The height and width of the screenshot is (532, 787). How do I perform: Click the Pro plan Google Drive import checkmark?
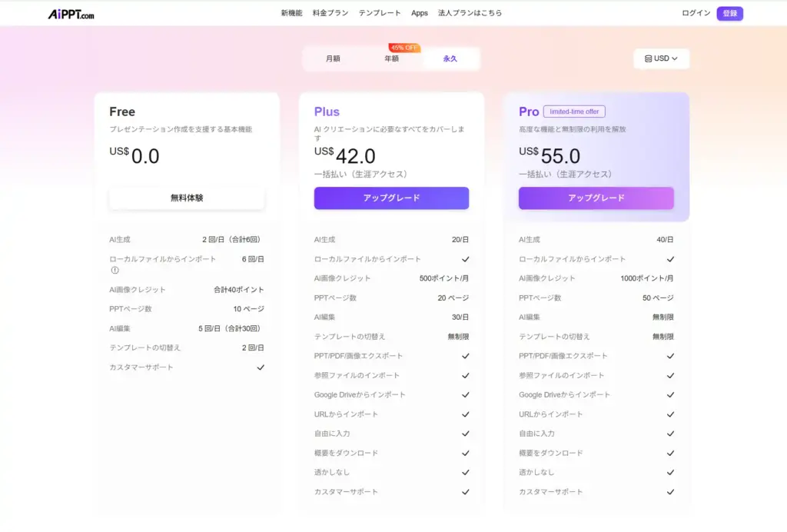670,394
